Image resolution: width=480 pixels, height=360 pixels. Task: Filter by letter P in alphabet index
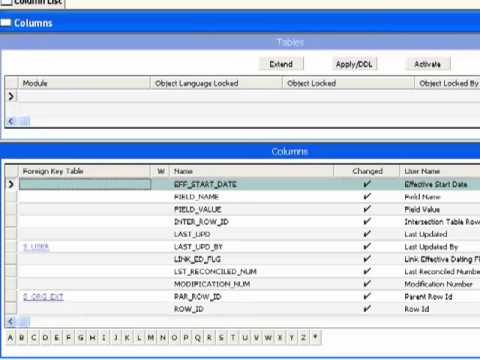pyautogui.click(x=186, y=338)
